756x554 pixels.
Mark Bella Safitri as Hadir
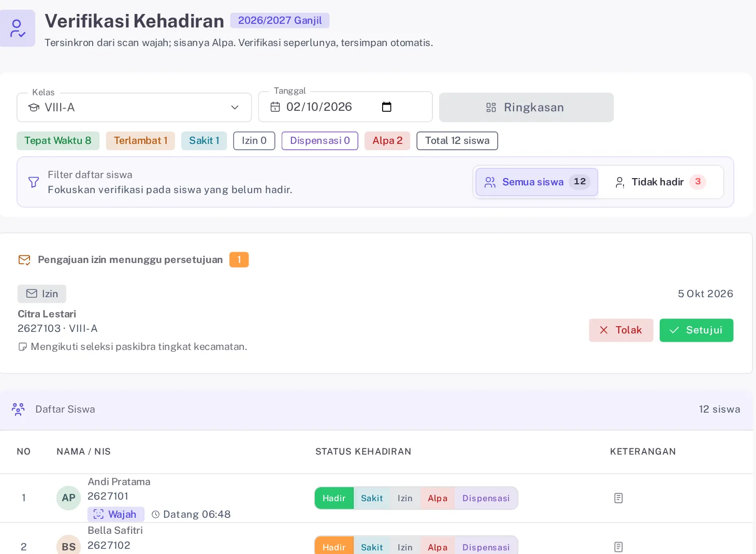pos(334,546)
